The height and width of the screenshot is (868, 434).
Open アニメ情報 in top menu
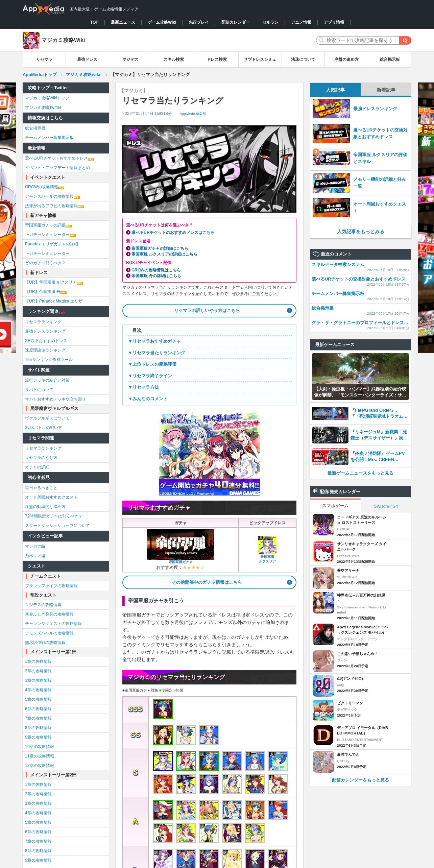pos(301,22)
